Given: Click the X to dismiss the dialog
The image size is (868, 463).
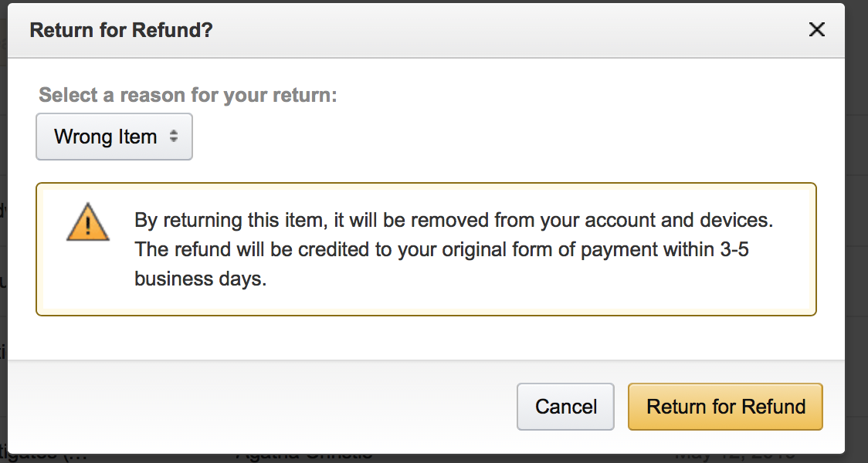Looking at the screenshot, I should click(817, 29).
